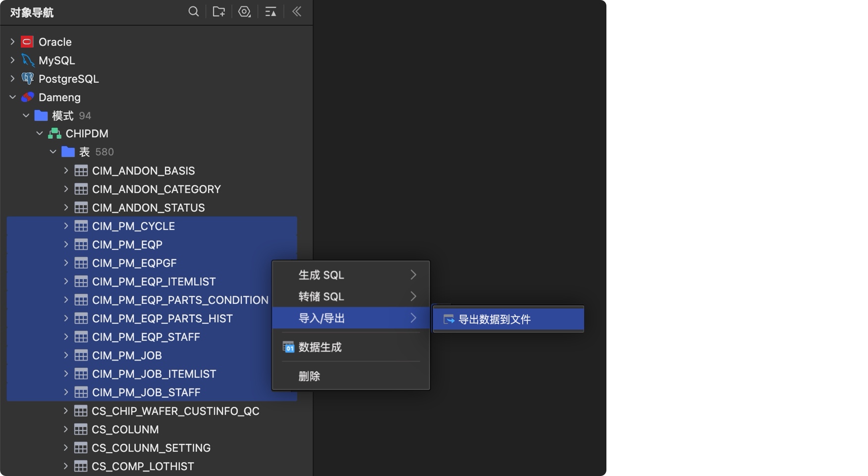Viewport: 868px width, 476px height.
Task: Click the PostgreSQL elephant icon
Action: pos(28,78)
